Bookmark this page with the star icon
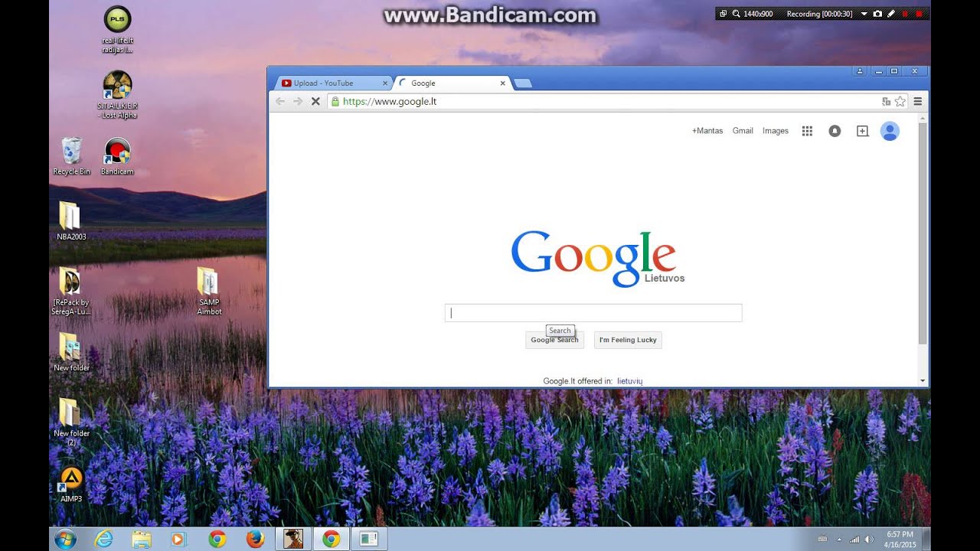The height and width of the screenshot is (551, 980). (900, 101)
